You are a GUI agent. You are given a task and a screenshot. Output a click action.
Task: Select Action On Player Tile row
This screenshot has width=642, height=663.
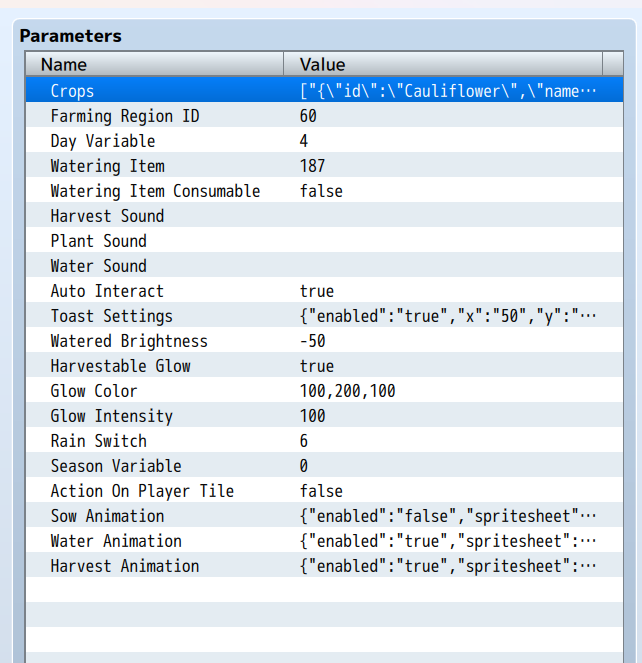[x=142, y=491]
